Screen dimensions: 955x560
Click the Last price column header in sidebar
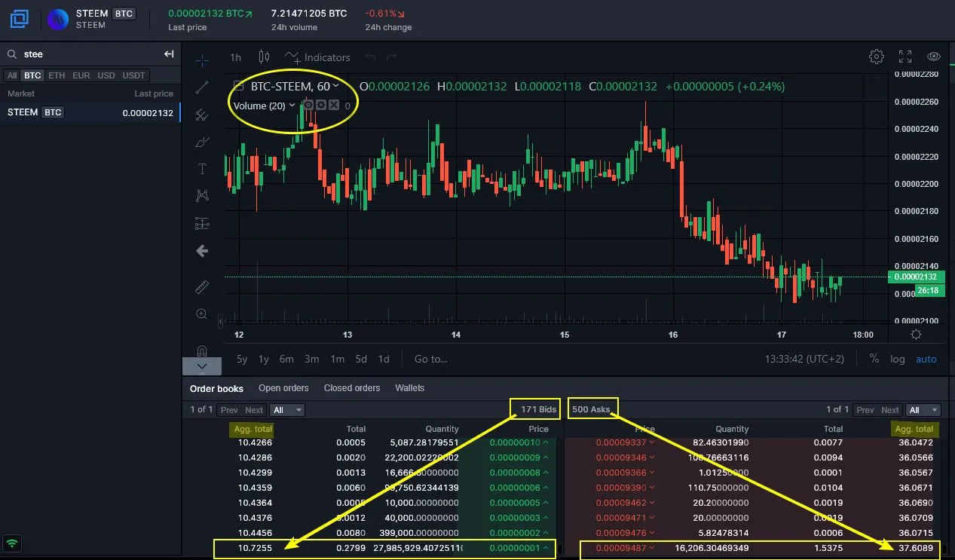click(x=154, y=93)
